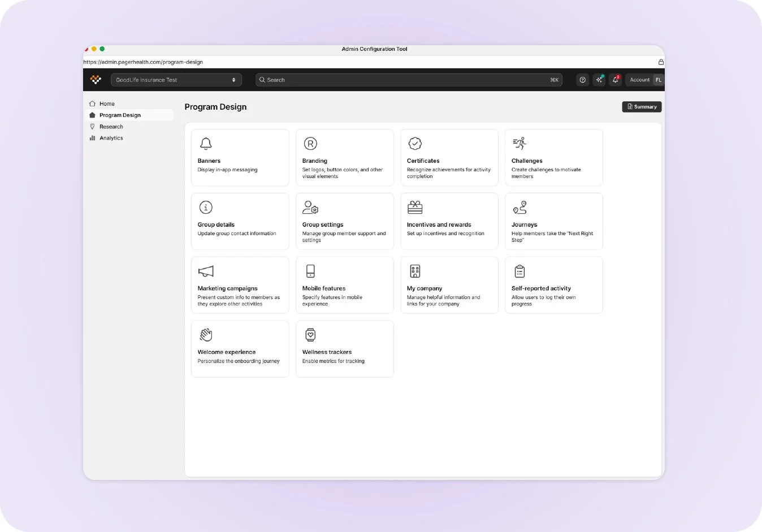
Task: Click the Journeys location pin icon
Action: [x=519, y=207]
